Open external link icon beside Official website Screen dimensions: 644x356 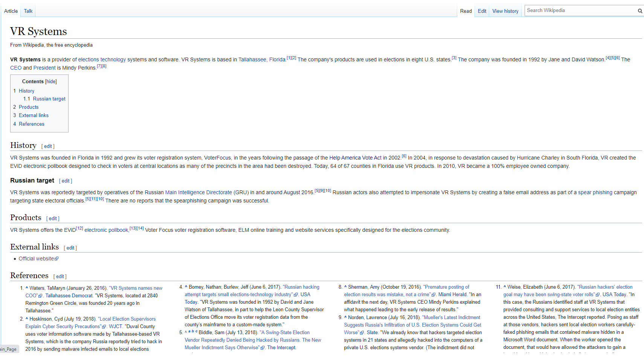(56, 259)
